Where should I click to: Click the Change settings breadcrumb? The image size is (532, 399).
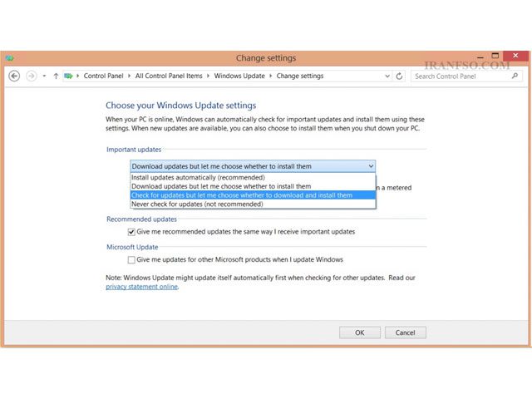(x=300, y=76)
